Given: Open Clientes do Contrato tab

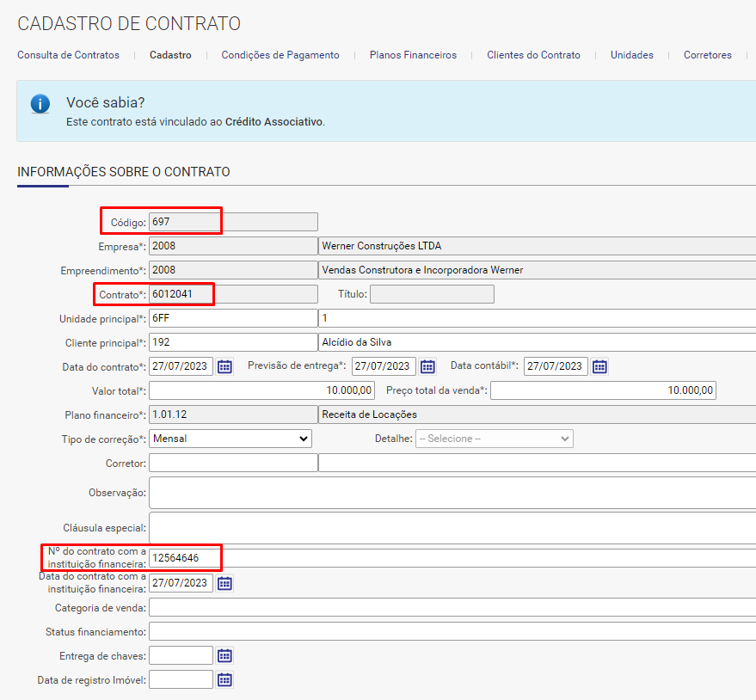Looking at the screenshot, I should (x=533, y=55).
